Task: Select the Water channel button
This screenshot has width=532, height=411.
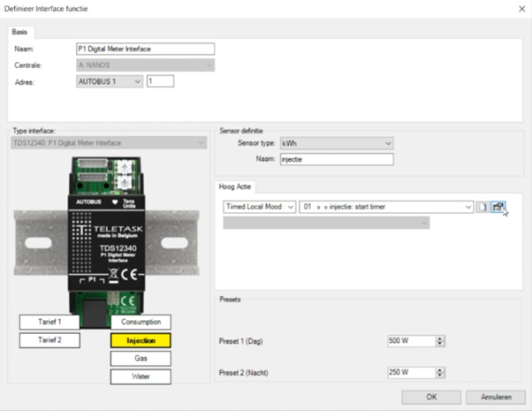Action: pyautogui.click(x=141, y=377)
